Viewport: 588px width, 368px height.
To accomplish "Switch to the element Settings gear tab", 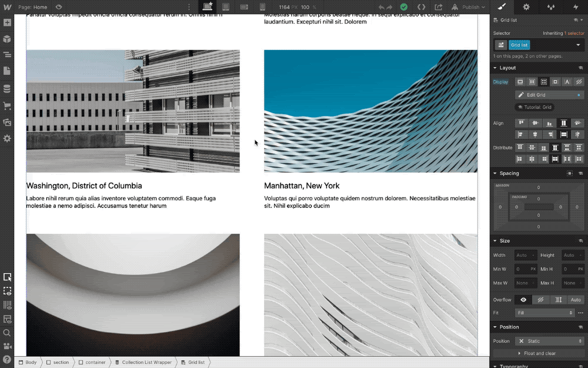I will [x=526, y=7].
